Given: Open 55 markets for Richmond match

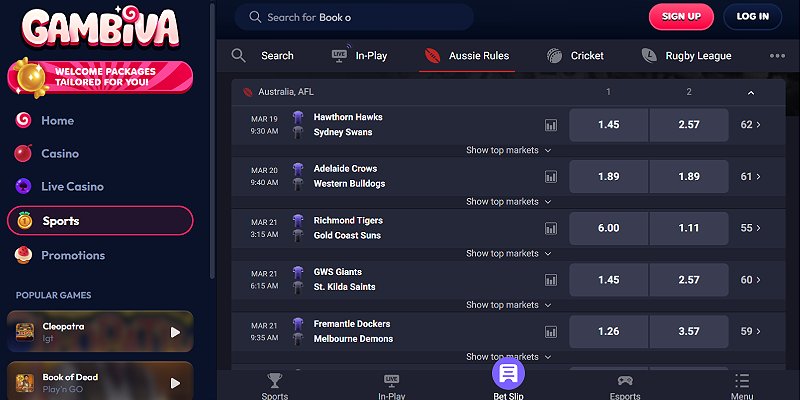Looking at the screenshot, I should point(751,228).
